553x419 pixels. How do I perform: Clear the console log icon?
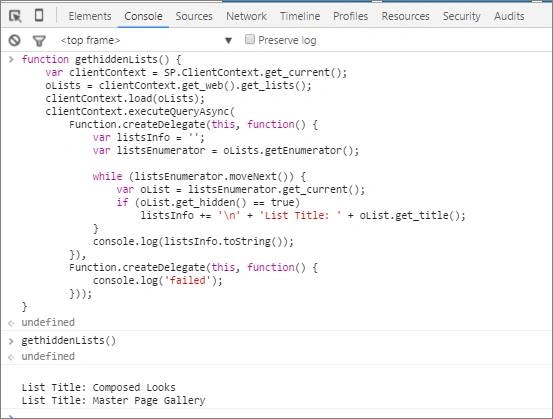click(x=14, y=41)
